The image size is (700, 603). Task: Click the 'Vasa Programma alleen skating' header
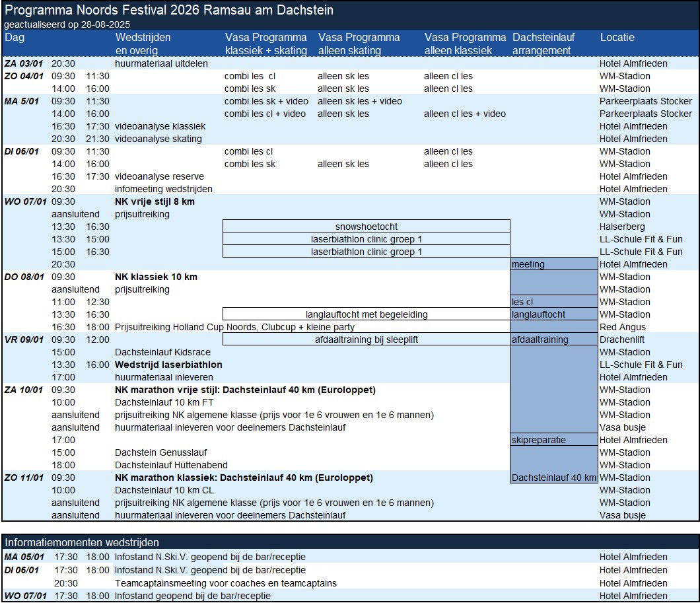[359, 44]
